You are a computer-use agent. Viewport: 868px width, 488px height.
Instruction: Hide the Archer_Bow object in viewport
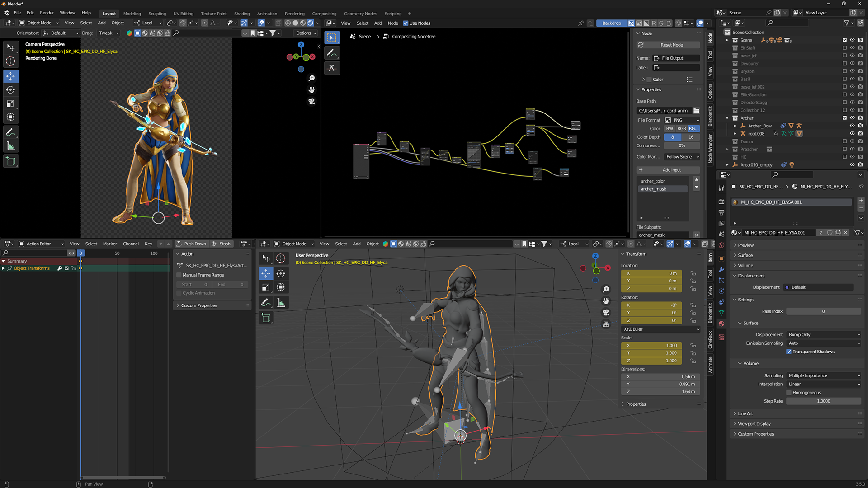click(x=852, y=126)
